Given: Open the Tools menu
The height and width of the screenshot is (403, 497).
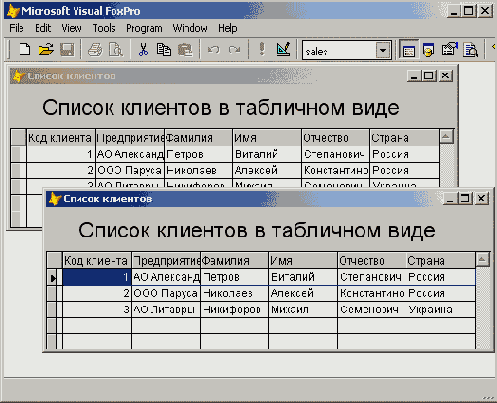Looking at the screenshot, I should pos(104,28).
